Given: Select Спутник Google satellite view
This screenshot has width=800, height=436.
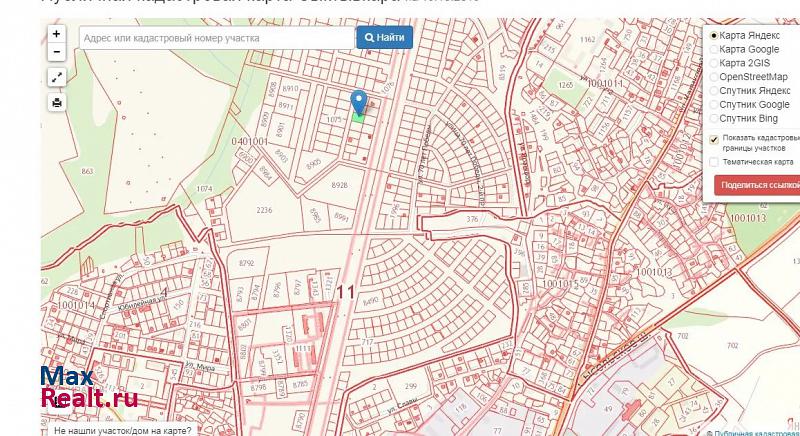Looking at the screenshot, I should 714,104.
